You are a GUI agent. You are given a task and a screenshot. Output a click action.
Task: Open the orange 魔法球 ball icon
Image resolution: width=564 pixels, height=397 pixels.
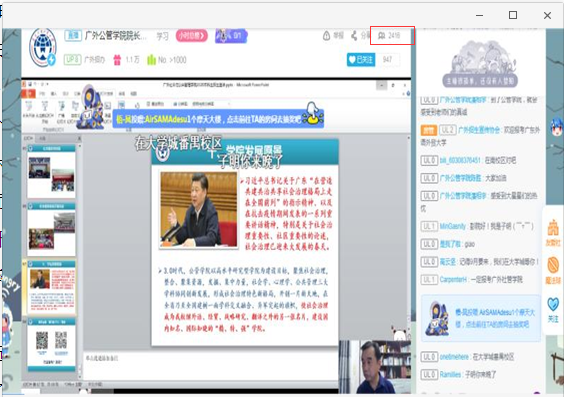[x=553, y=266]
